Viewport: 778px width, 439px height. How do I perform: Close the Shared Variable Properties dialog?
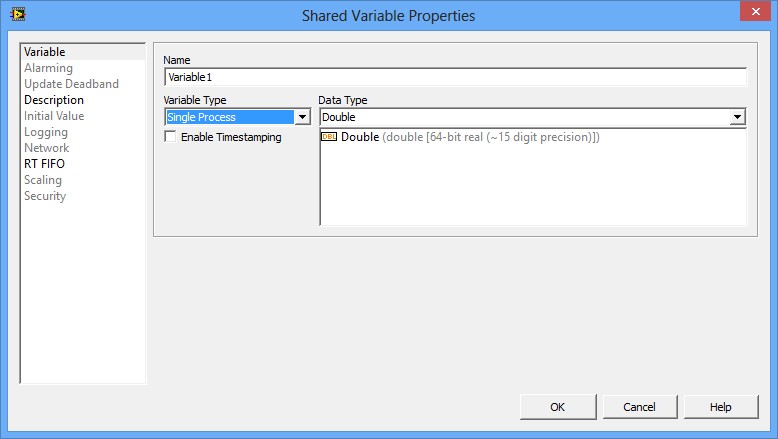point(755,11)
